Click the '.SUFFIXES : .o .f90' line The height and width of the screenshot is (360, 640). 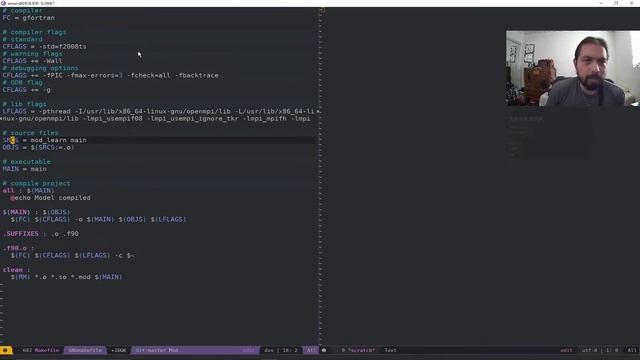(x=40, y=234)
